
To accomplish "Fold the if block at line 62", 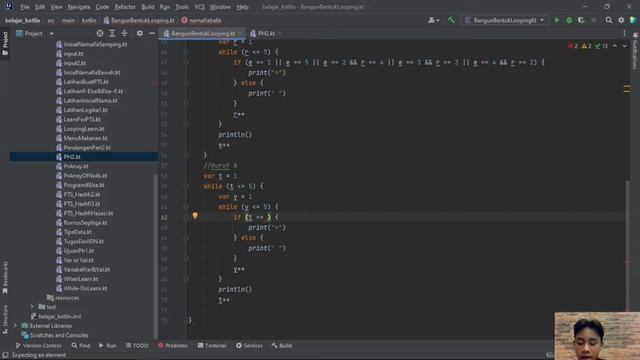I will coord(186,217).
